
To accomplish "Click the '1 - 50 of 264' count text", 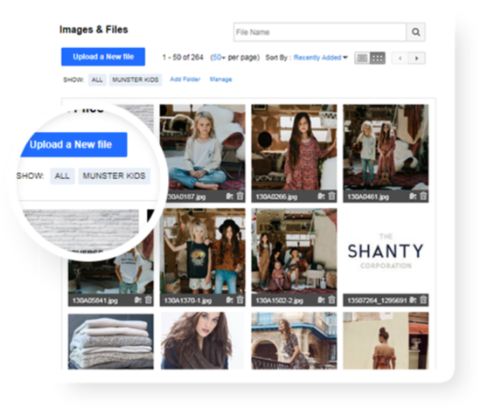I will 183,57.
